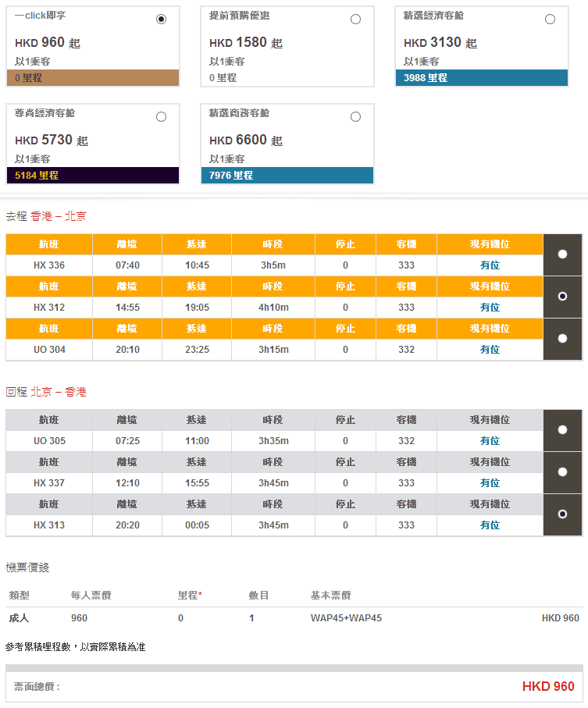The height and width of the screenshot is (708, 588).
Task: Click the brown 0 里程 mileage bar
Action: [93, 78]
